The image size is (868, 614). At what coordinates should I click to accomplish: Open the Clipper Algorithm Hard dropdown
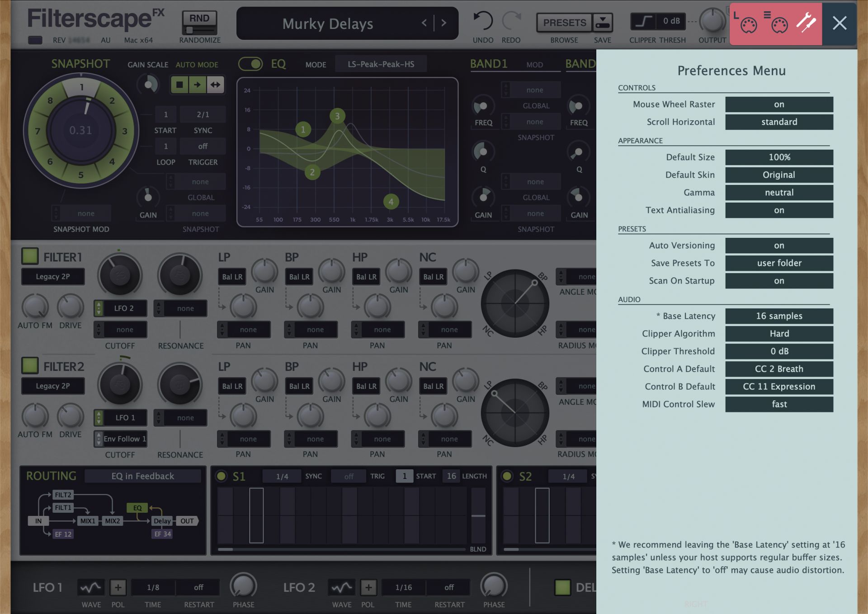pyautogui.click(x=779, y=334)
